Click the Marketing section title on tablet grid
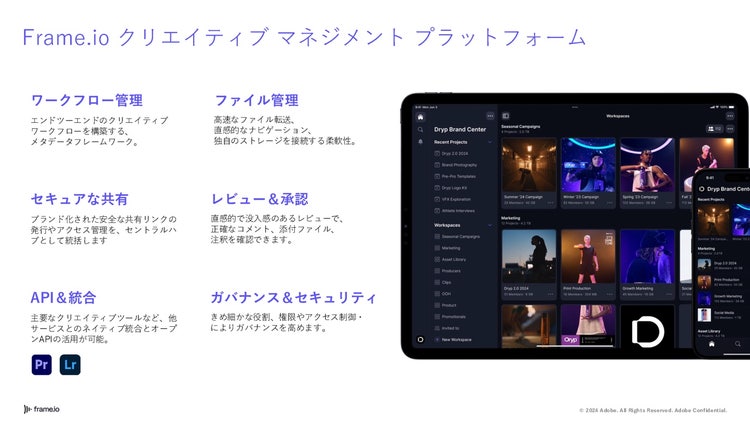750x422 pixels. tap(510, 218)
